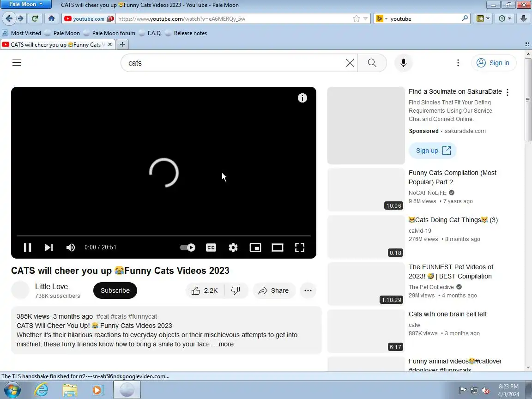Pause the video playback
Screen dimensions: 532x399
point(28,248)
